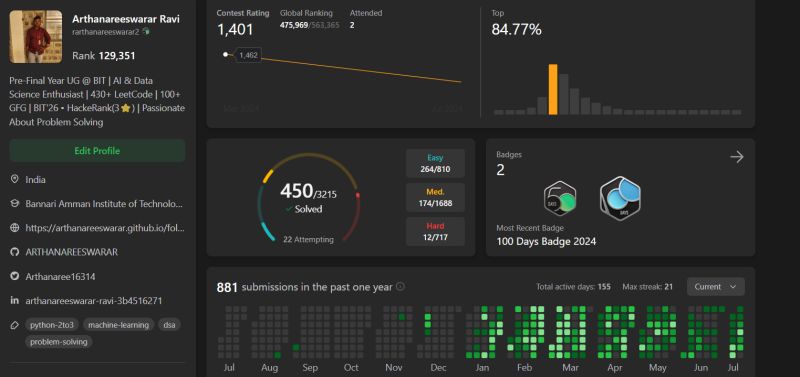Click the graduation cap icon for Bannari Amman Institute
The height and width of the screenshot is (377, 800).
coord(15,204)
